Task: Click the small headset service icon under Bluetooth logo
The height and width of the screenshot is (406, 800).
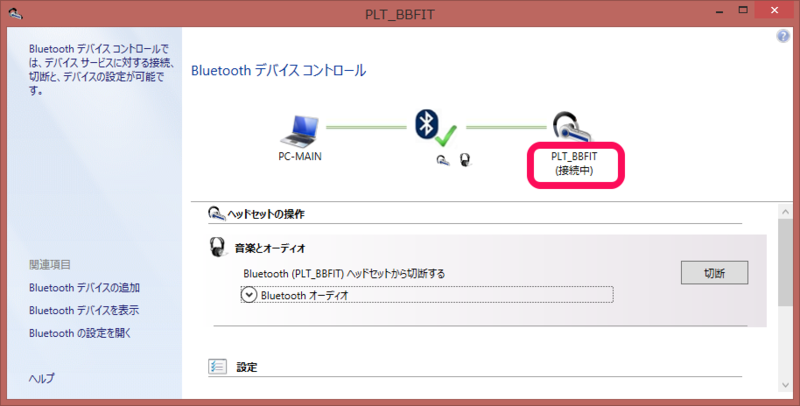Action: [x=443, y=160]
